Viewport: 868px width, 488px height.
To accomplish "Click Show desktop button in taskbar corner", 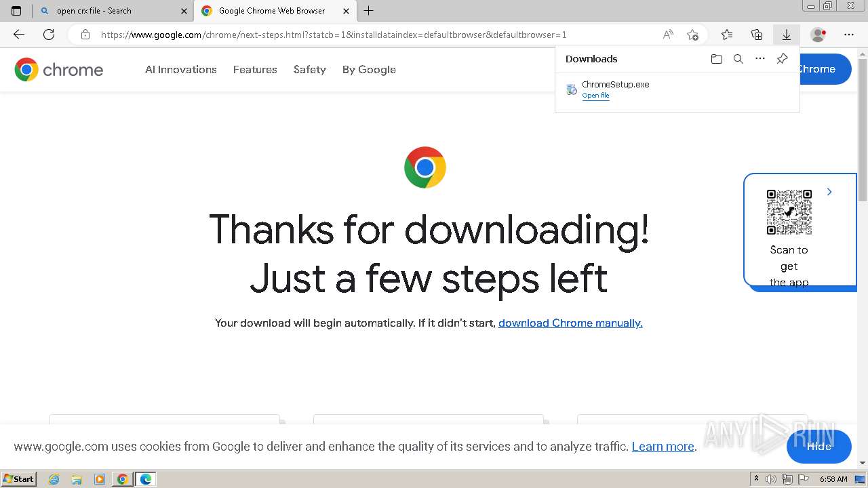I will (x=861, y=479).
